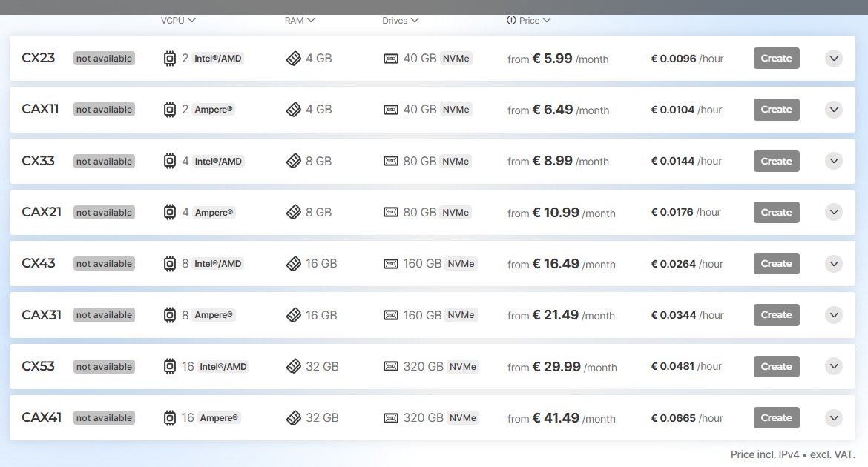Open the Drives column sort dropdown
Screen dimensions: 868x467
(400, 21)
